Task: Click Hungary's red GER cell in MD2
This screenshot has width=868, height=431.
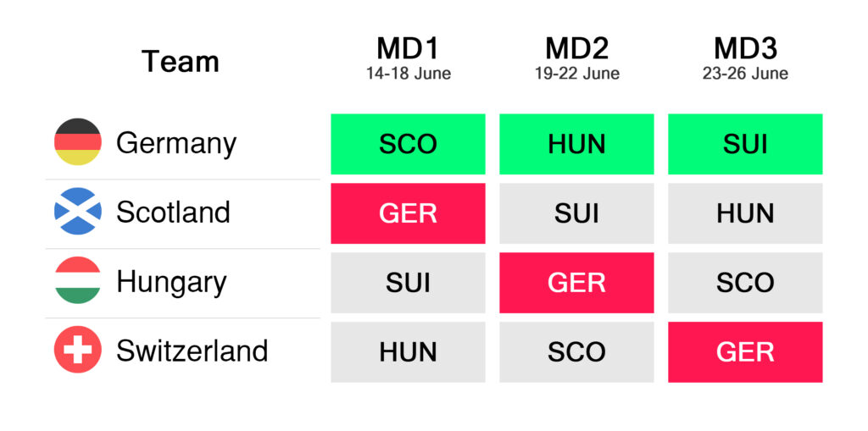Action: point(576,283)
